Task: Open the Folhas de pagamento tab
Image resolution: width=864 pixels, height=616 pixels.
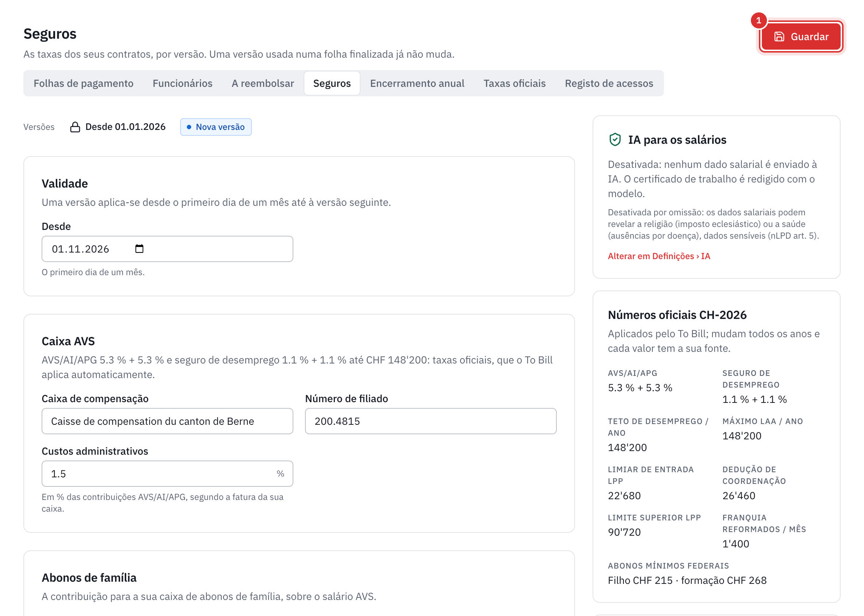Action: pos(84,83)
